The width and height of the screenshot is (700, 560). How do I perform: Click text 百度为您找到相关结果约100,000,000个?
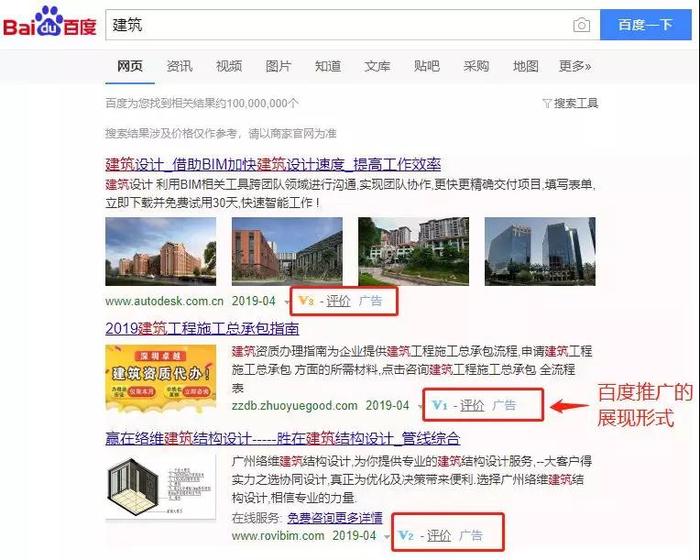[202, 104]
